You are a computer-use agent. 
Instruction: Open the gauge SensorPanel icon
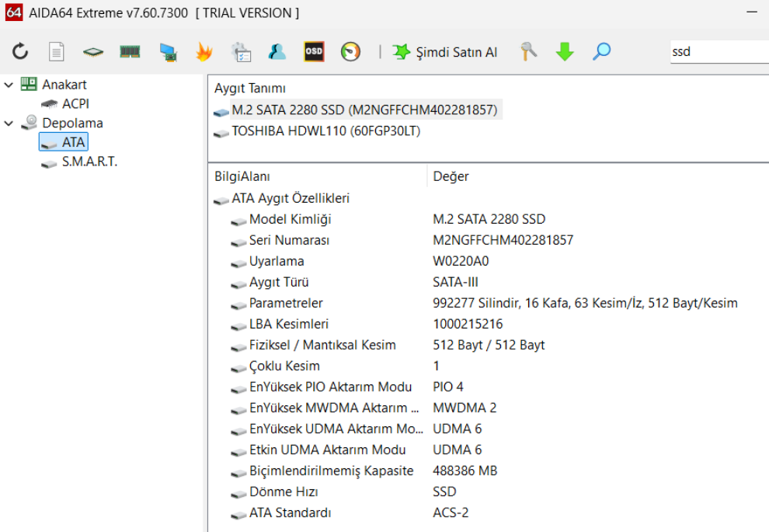pyautogui.click(x=350, y=51)
